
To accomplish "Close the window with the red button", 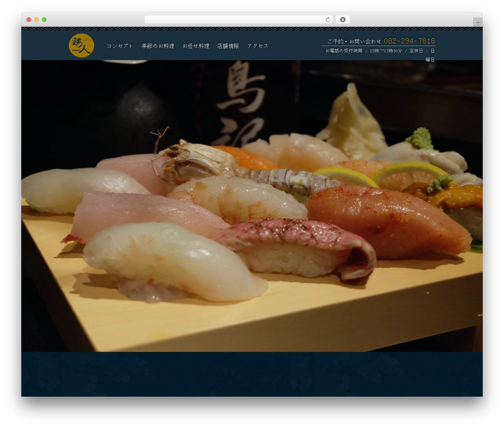I will tap(29, 20).
